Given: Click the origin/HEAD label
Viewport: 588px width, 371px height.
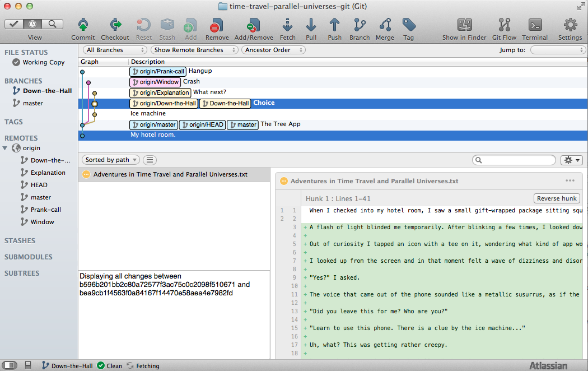Looking at the screenshot, I should pos(203,124).
